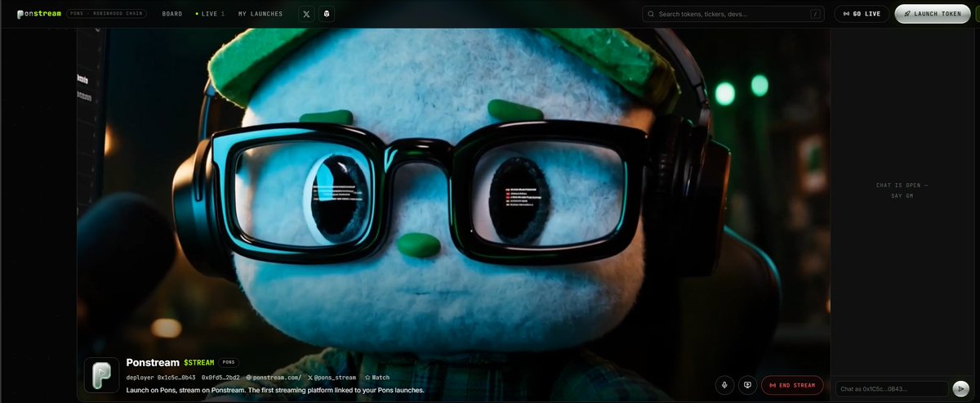Click contract address 0x0fd5…2bd2
980x403 pixels.
pyautogui.click(x=220, y=378)
